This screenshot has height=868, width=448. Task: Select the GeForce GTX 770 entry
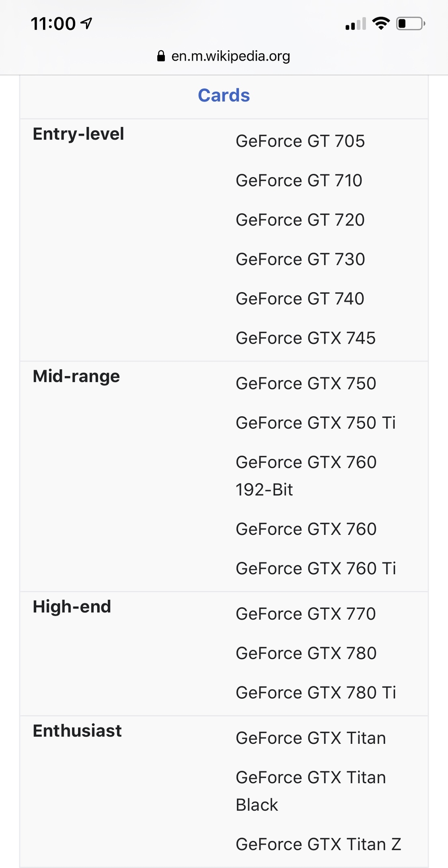pyautogui.click(x=306, y=614)
